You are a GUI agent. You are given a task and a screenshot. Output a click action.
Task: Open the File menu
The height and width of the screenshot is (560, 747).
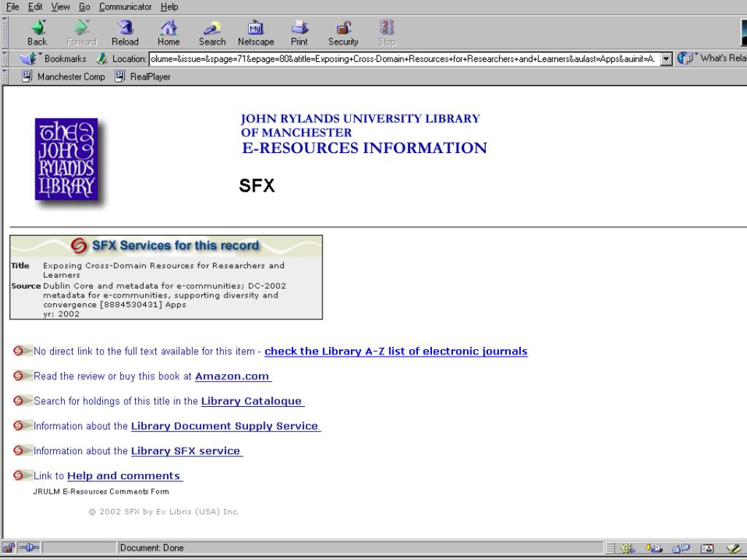12,7
